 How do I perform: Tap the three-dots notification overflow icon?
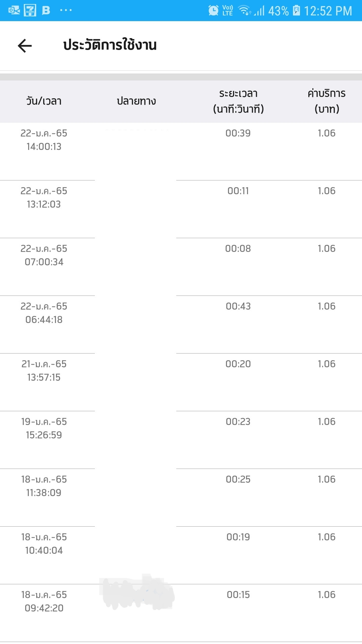66,10
